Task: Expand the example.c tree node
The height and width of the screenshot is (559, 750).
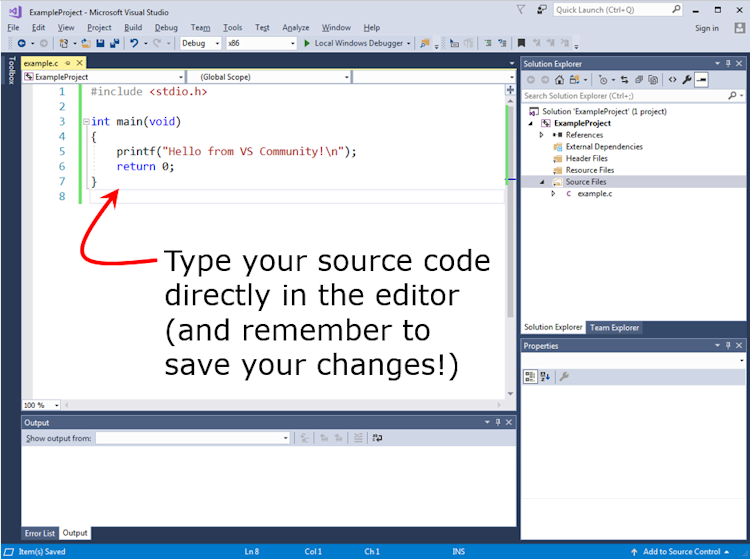Action: click(x=553, y=194)
